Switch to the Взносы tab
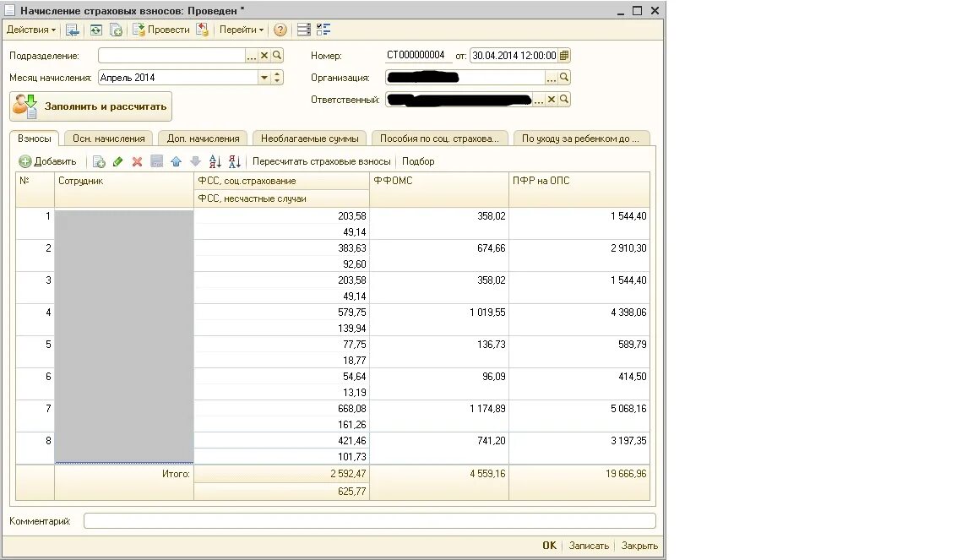Screen dimensions: 973x560 [34, 139]
